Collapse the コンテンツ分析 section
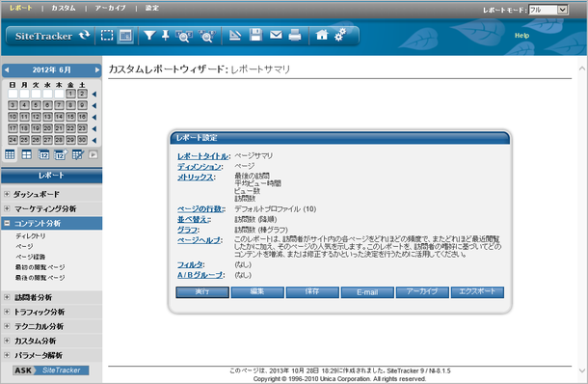The height and width of the screenshot is (384, 588). (7, 223)
